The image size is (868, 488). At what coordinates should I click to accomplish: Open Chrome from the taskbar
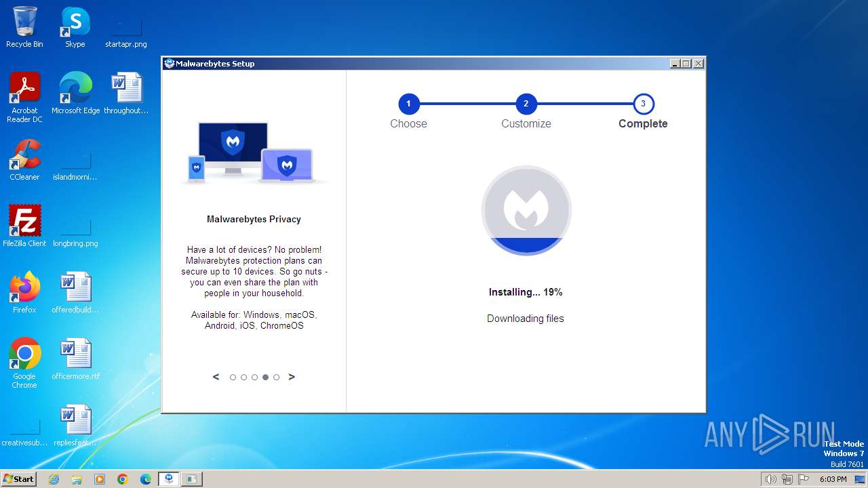(x=123, y=479)
